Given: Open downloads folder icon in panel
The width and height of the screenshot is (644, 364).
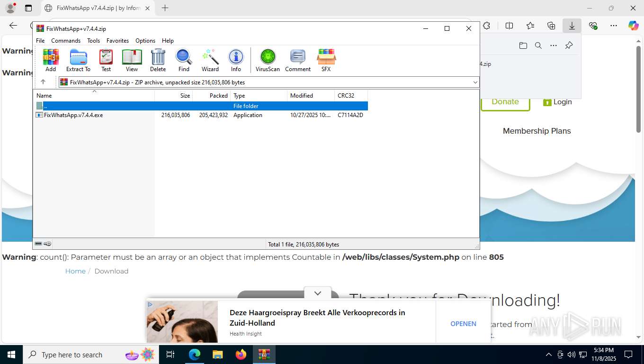Looking at the screenshot, I should 523,45.
